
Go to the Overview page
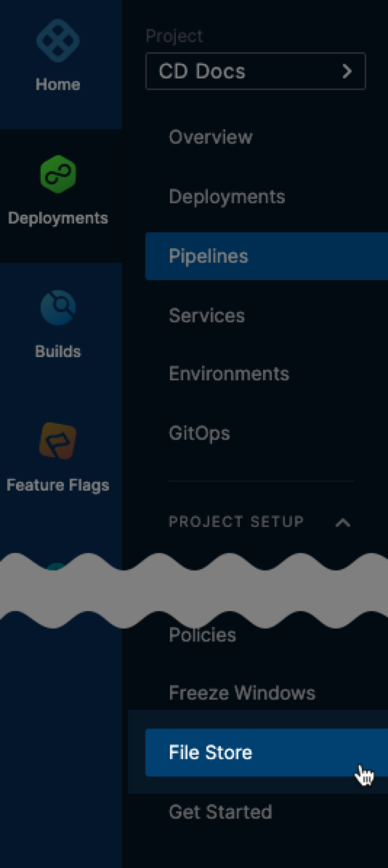coord(211,137)
